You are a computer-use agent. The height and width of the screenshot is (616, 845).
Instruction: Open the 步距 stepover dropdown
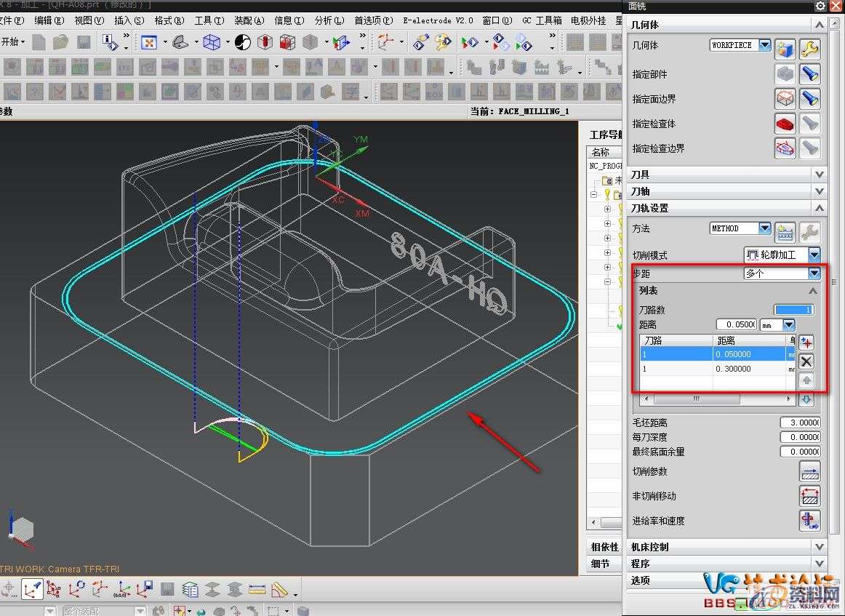814,273
